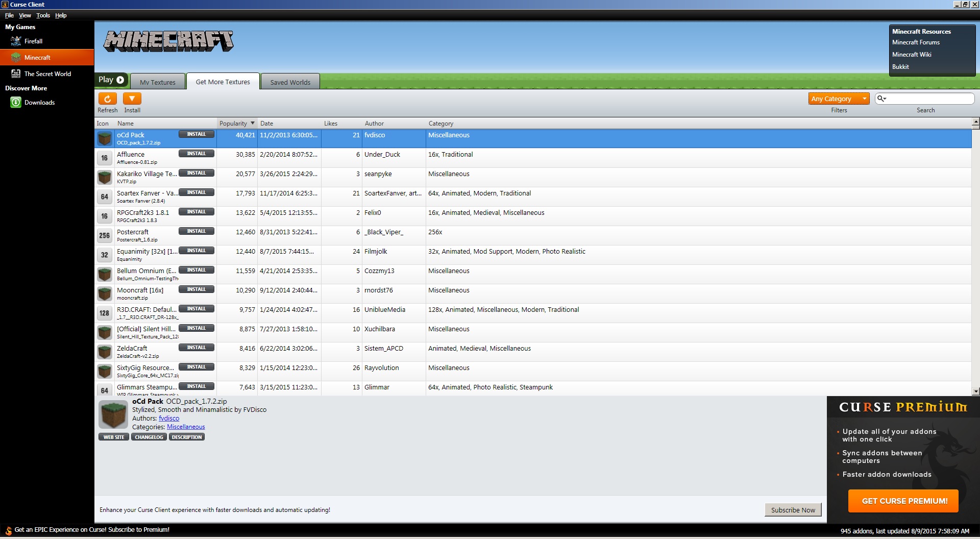Click the orange Refresh icon
Image resolution: width=980 pixels, height=539 pixels.
107,99
